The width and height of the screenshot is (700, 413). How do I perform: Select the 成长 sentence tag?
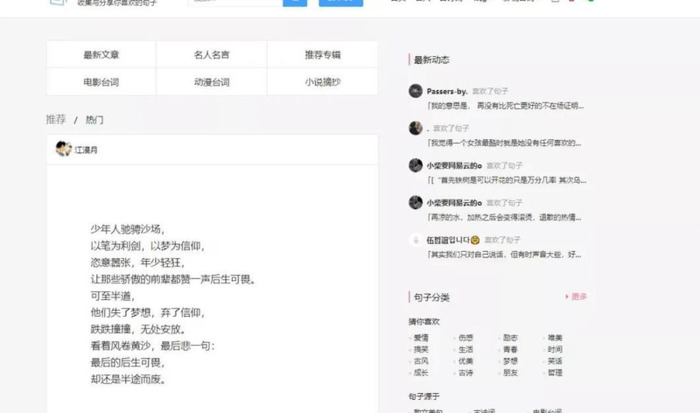pyautogui.click(x=421, y=372)
